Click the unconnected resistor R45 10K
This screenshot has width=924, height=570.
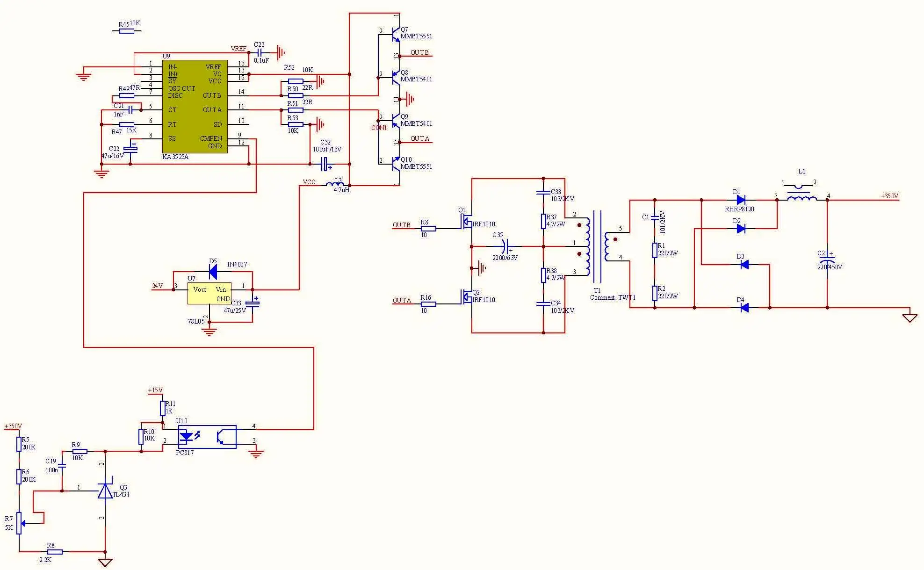click(127, 31)
